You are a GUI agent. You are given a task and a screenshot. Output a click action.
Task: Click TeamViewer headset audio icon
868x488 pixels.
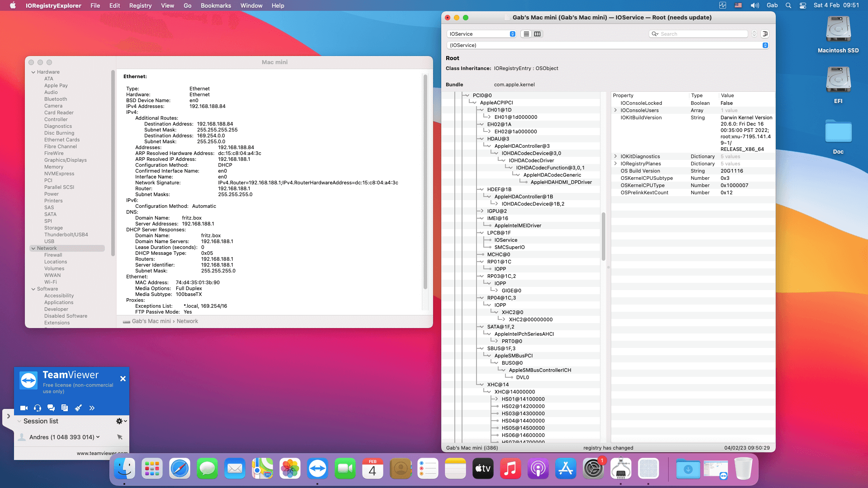point(38,408)
